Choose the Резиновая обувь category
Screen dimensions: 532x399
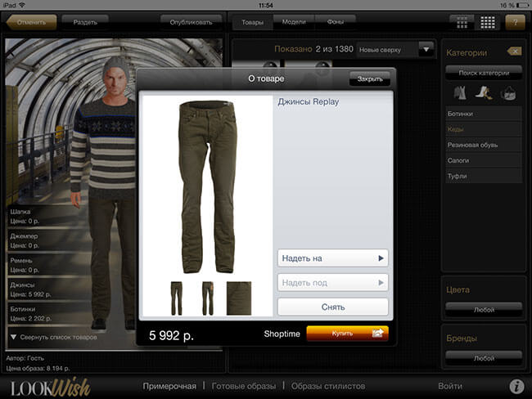click(x=484, y=145)
